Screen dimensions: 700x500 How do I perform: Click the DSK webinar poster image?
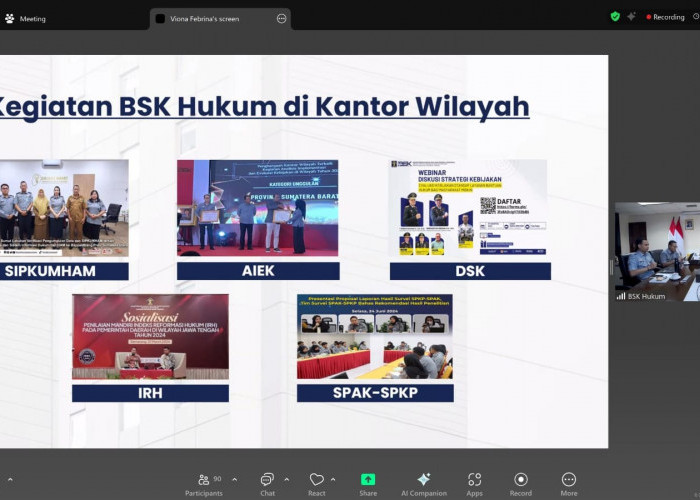[x=468, y=208]
